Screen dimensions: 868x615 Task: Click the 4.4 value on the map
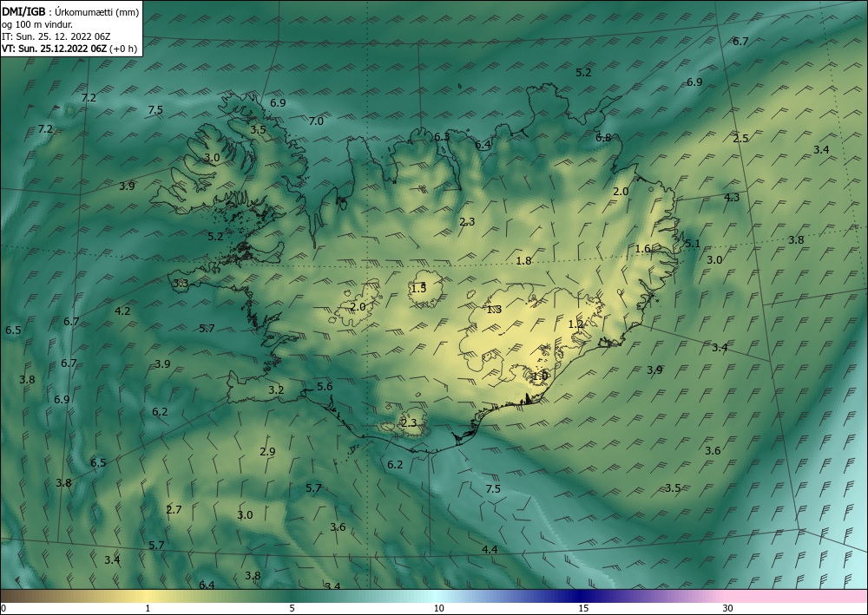pyautogui.click(x=490, y=550)
